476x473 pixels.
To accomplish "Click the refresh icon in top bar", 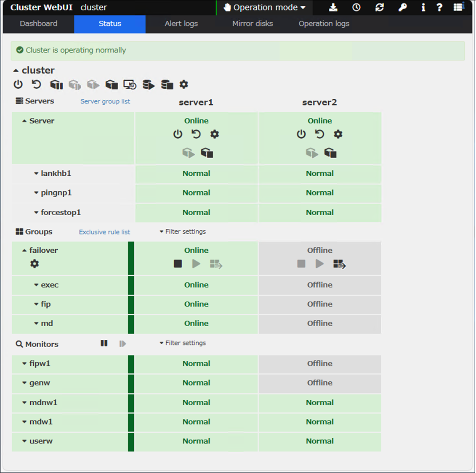I will click(379, 8).
